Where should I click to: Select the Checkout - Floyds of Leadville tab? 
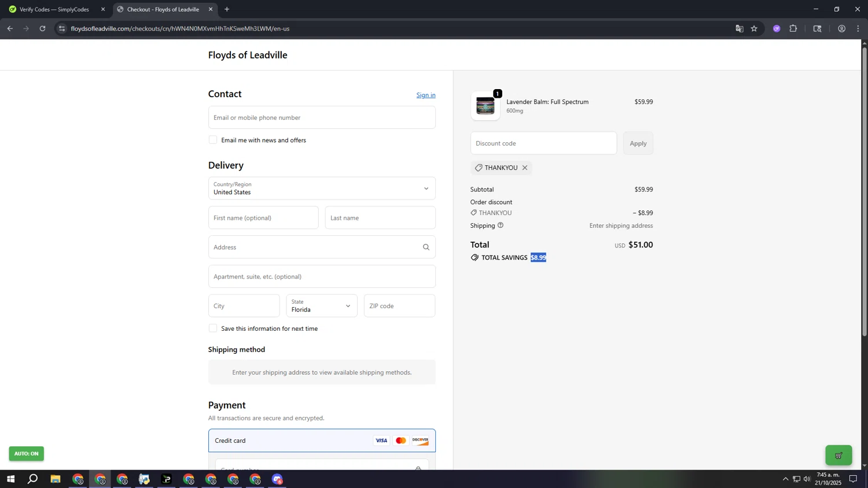coord(164,9)
